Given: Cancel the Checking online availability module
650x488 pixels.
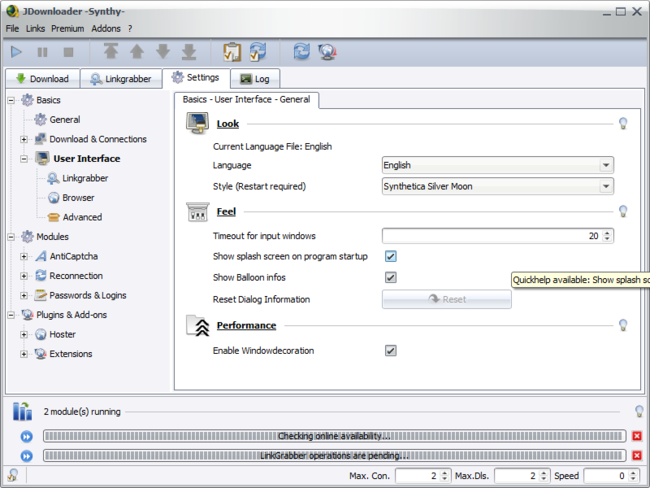Looking at the screenshot, I should pos(637,436).
